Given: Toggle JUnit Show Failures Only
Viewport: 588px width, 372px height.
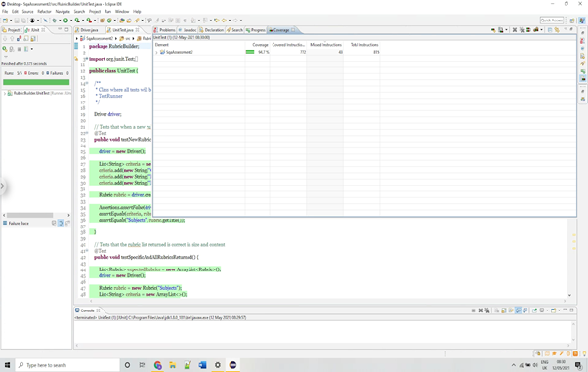Looking at the screenshot, I should coord(19,39).
